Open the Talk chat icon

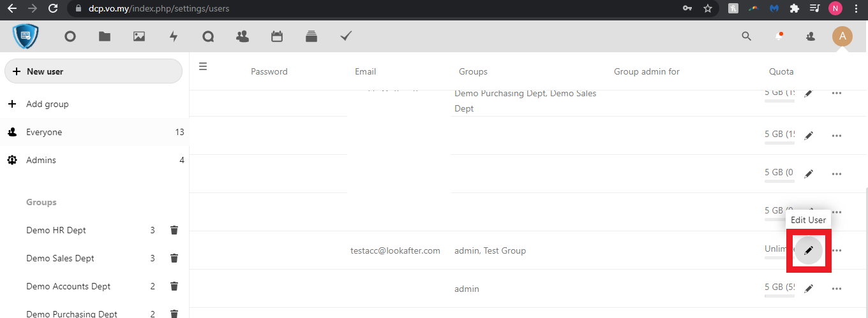(208, 36)
